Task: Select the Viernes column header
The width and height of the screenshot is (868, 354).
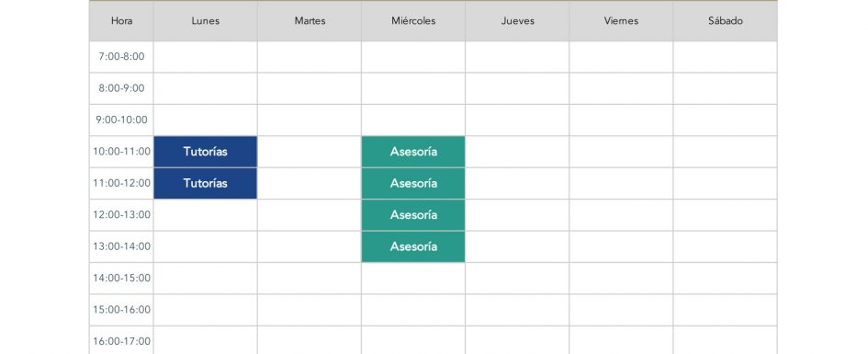Action: click(x=621, y=21)
